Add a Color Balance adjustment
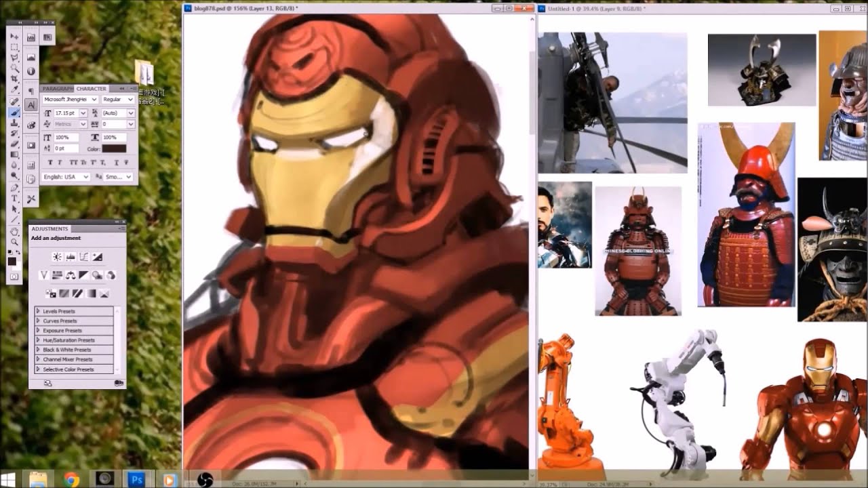This screenshot has height=488, width=868. [x=71, y=275]
